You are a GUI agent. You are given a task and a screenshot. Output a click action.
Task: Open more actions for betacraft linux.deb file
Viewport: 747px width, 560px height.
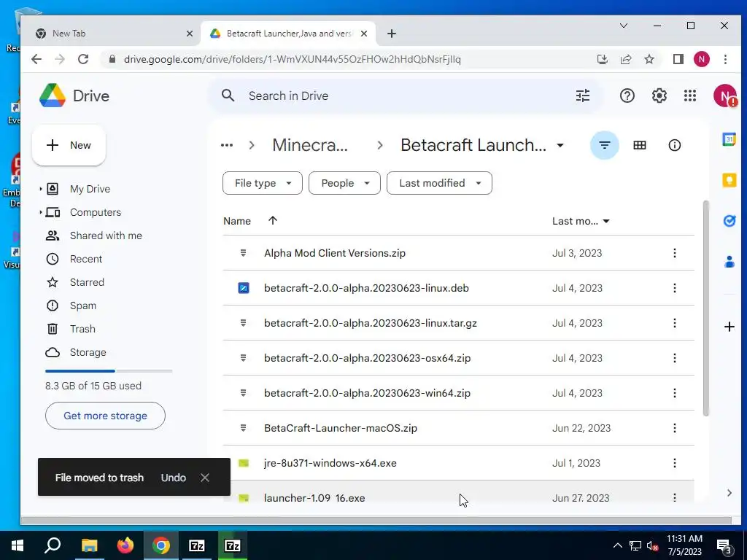[674, 288]
